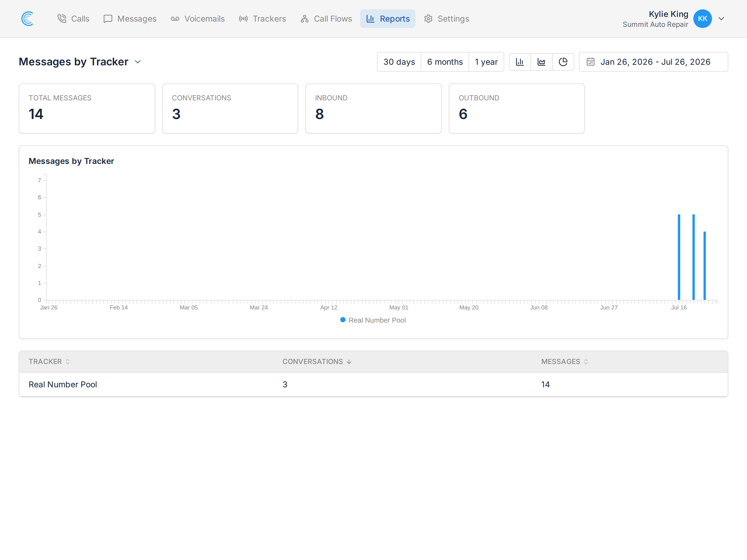Toggle Real Number Pool legend item
The image size is (747, 560).
click(373, 320)
